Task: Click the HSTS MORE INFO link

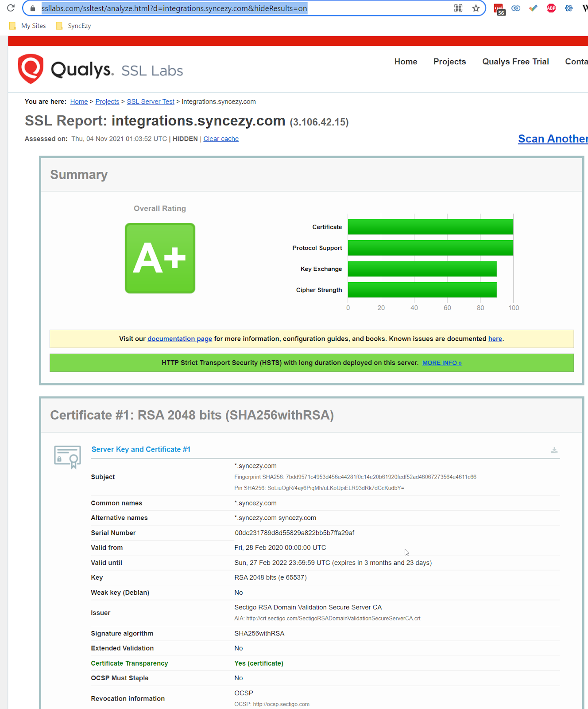Action: pos(442,362)
